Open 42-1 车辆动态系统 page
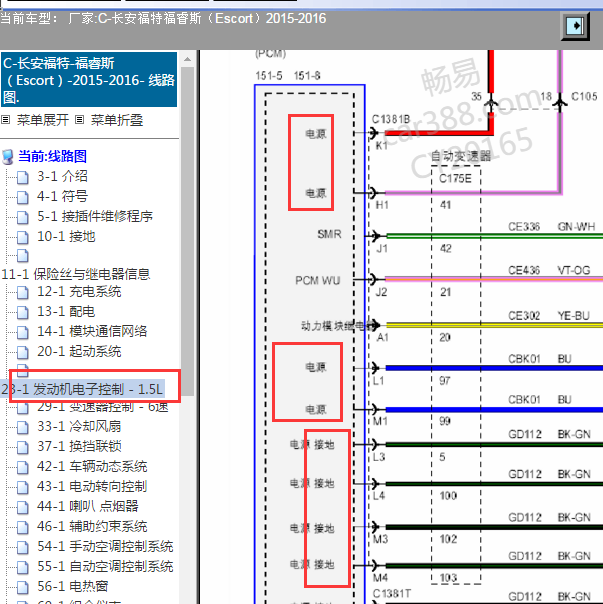This screenshot has height=604, width=603. click(92, 466)
